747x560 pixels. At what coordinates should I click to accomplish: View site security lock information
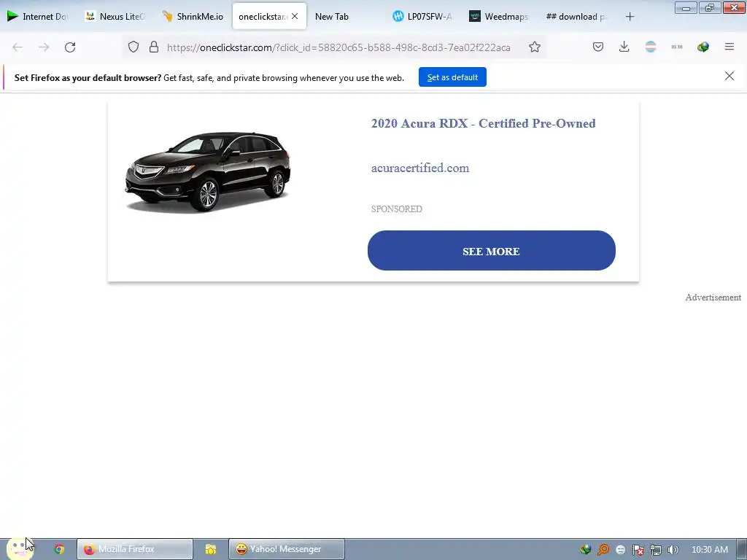153,47
